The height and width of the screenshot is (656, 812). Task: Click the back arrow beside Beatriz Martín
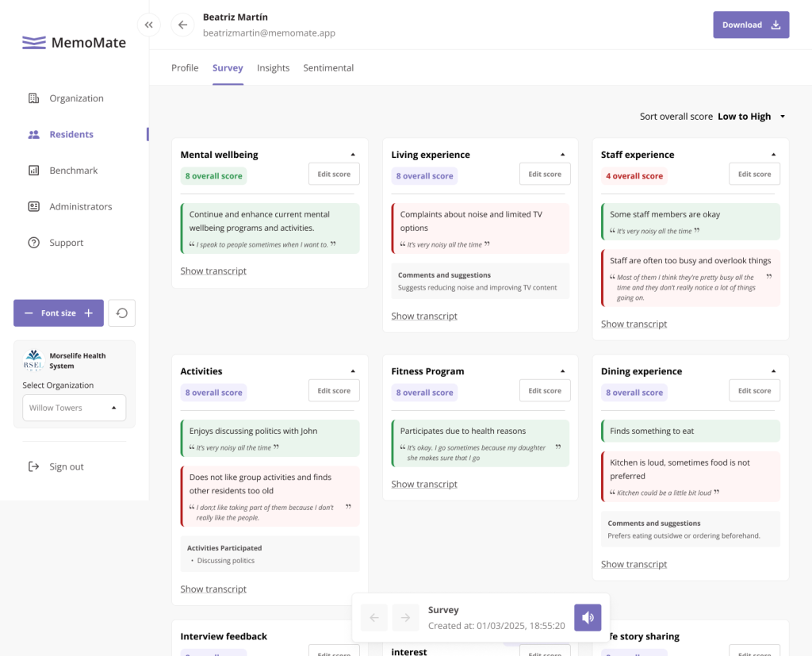click(182, 25)
